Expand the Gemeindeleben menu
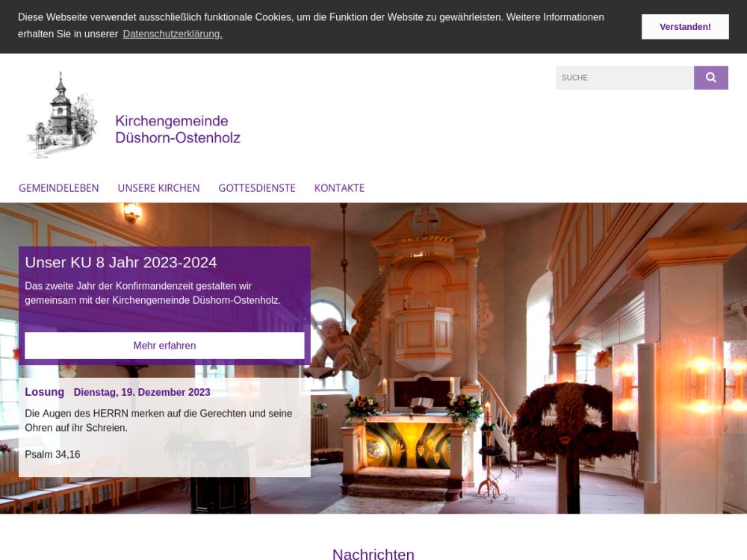The width and height of the screenshot is (747, 560). (x=59, y=188)
